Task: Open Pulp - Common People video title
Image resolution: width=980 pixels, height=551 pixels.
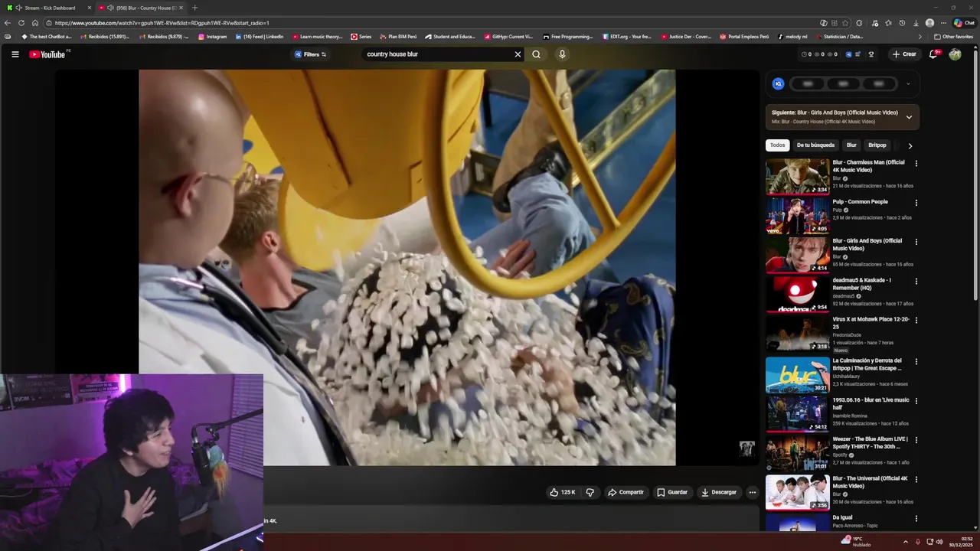Action: coord(860,202)
